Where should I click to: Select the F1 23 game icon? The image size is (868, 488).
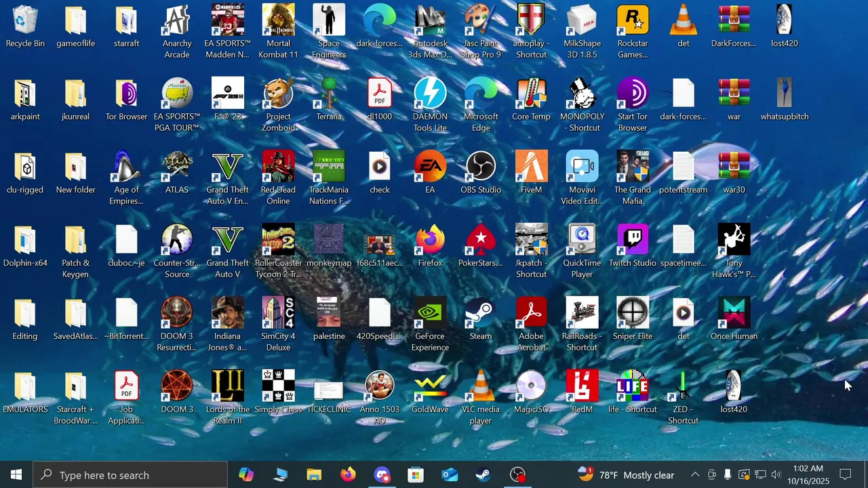[x=228, y=100]
